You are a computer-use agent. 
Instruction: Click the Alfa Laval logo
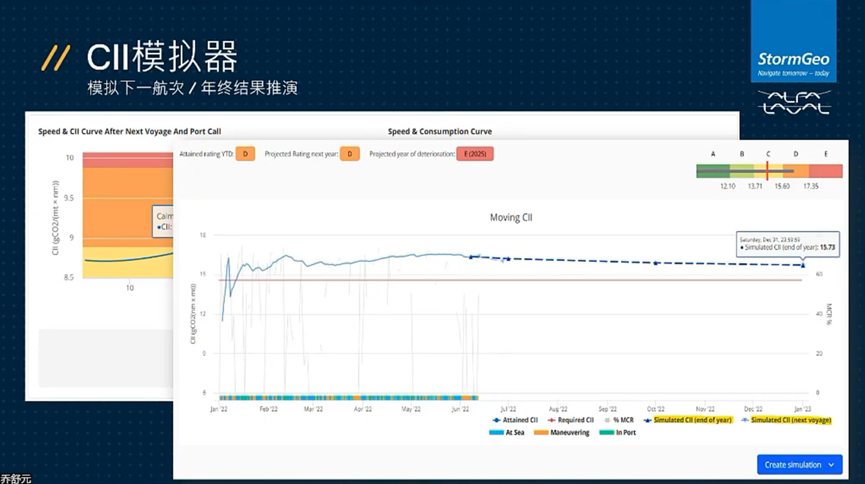click(x=794, y=103)
